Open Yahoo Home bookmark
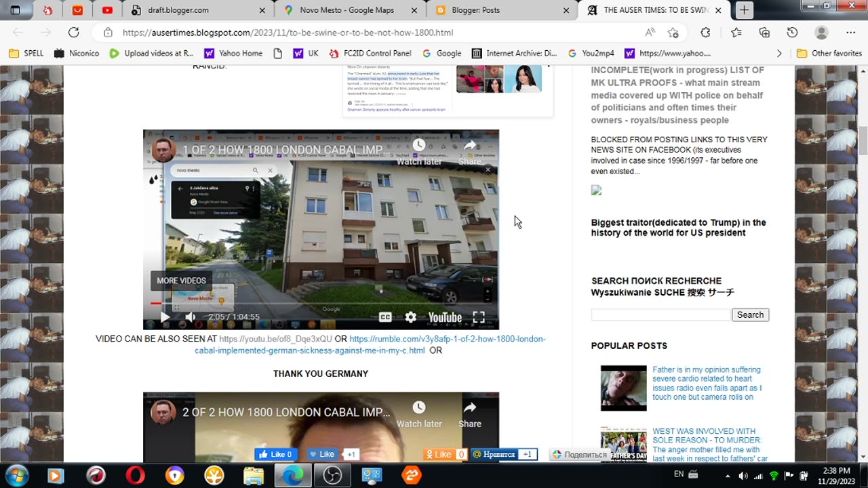The width and height of the screenshot is (868, 488). (233, 53)
